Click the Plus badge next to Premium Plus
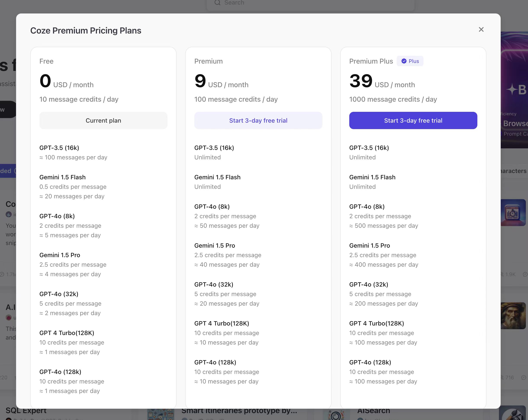This screenshot has width=528, height=420. (x=410, y=61)
